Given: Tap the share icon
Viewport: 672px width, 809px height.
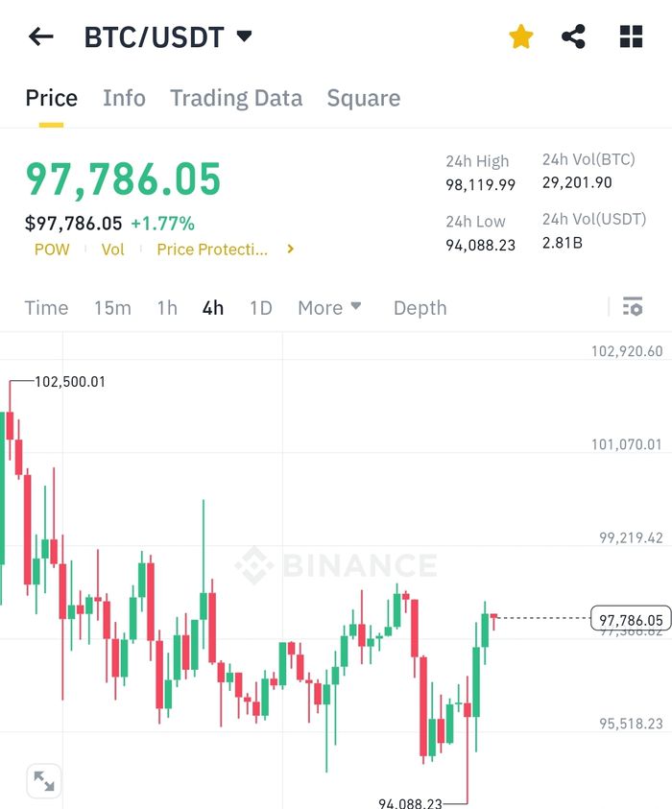Looking at the screenshot, I should [574, 37].
